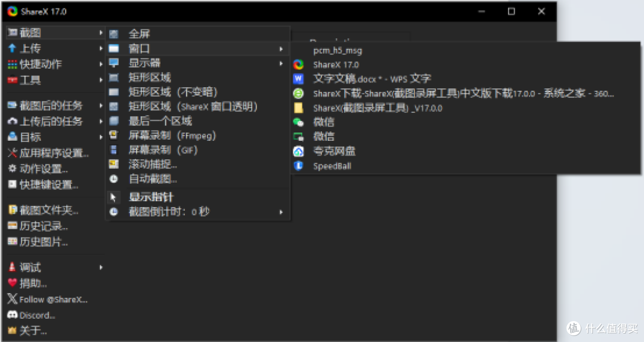This screenshot has width=644, height=342.
Task: Pick the pcm_h5_msg window
Action: (x=465, y=51)
